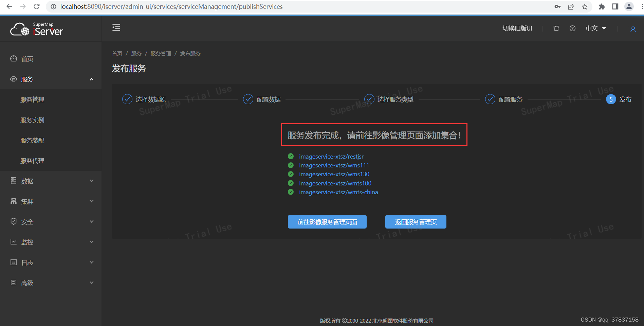This screenshot has width=644, height=326.
Task: Open the help question mark icon
Action: coord(572,29)
